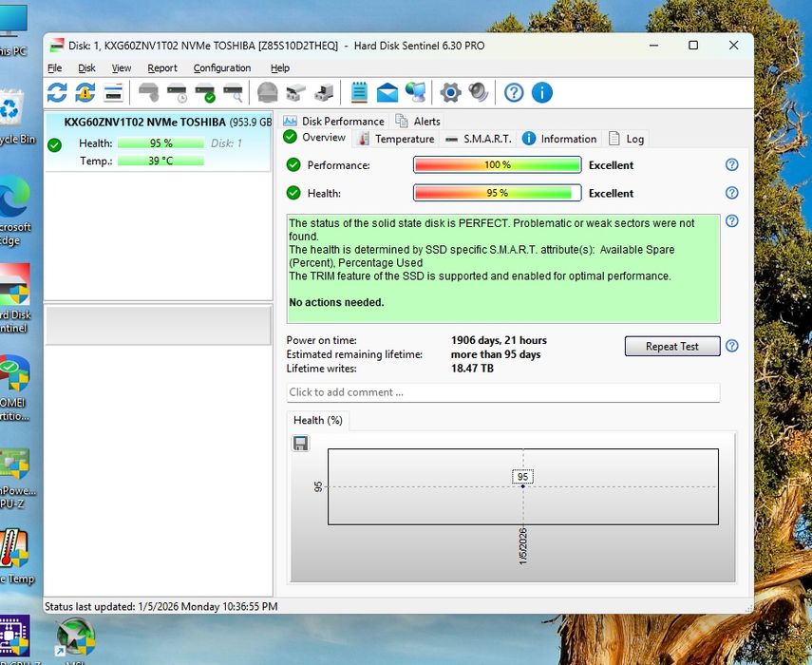Click the send email envelope icon
The image size is (812, 665).
pyautogui.click(x=387, y=93)
